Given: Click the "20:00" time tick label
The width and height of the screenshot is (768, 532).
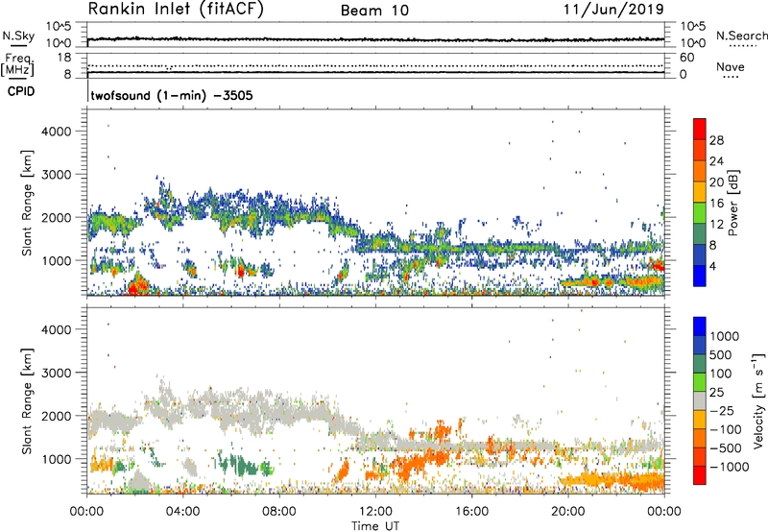Looking at the screenshot, I should pos(568,512).
